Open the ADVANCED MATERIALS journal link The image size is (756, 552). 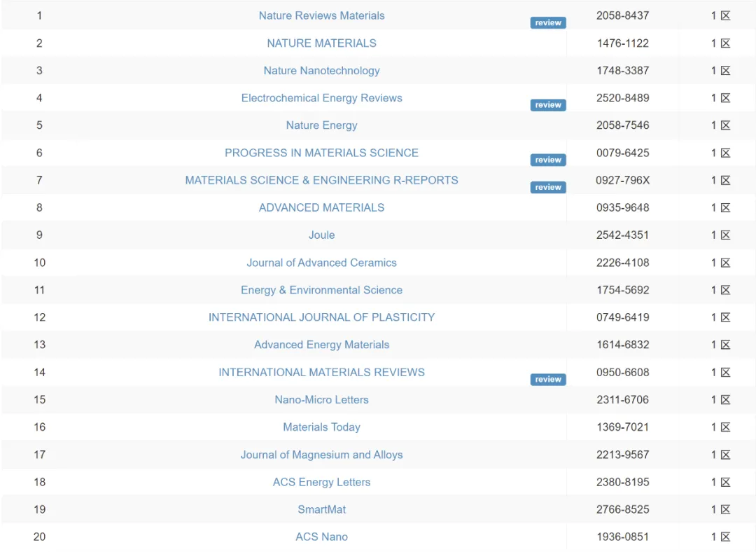tap(321, 207)
